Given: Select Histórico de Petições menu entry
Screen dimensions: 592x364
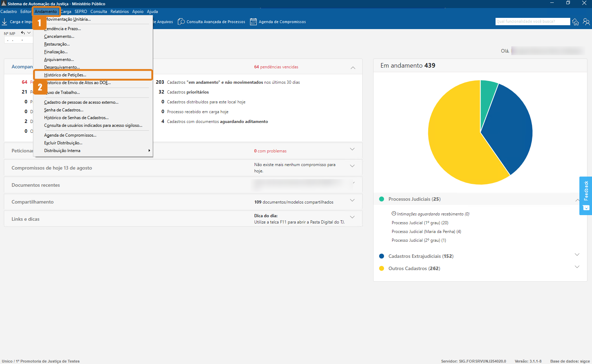Looking at the screenshot, I should pos(93,75).
